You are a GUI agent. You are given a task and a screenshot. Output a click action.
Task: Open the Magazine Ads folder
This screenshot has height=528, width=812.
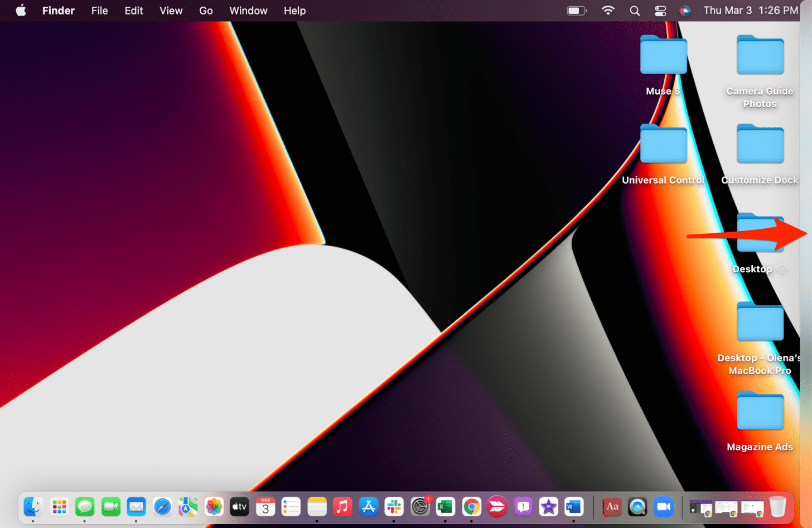pos(760,411)
